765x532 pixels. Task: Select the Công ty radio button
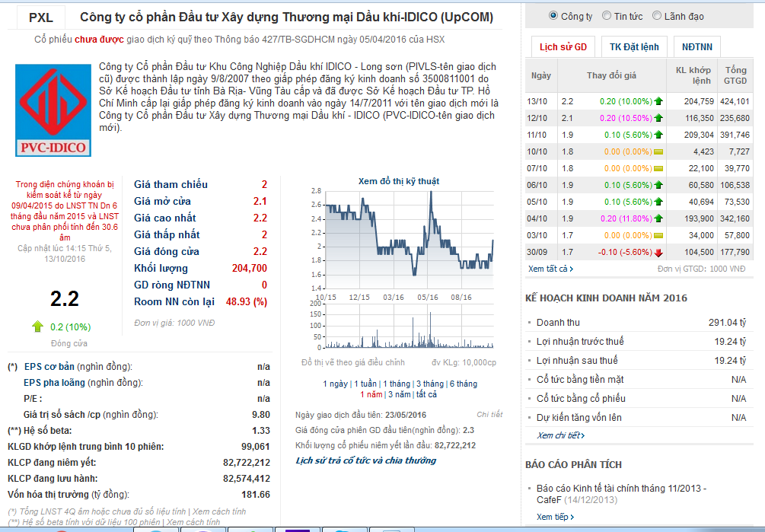point(553,16)
